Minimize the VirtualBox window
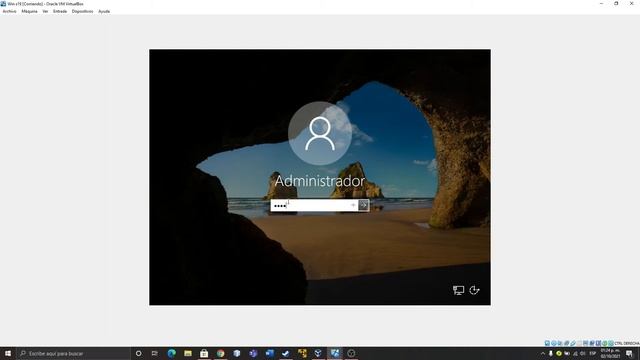Screen dimensions: 640x360 [601, 3]
